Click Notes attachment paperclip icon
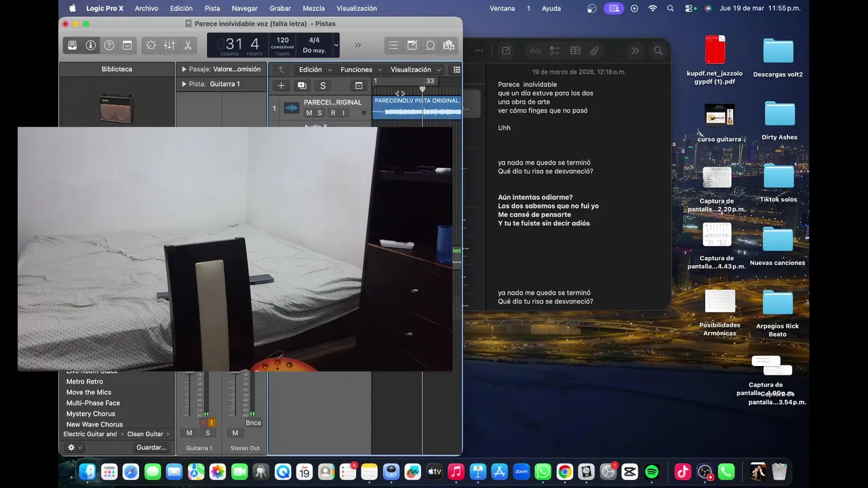Viewport: 868px width, 488px height. 594,51
